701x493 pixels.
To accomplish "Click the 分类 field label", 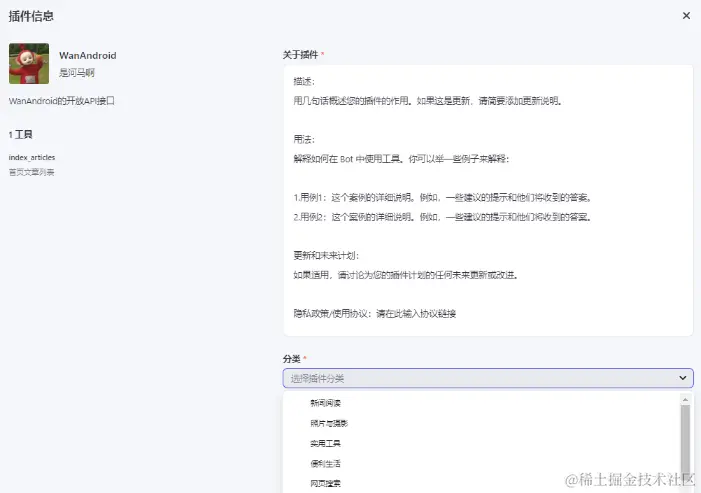I will click(291, 359).
